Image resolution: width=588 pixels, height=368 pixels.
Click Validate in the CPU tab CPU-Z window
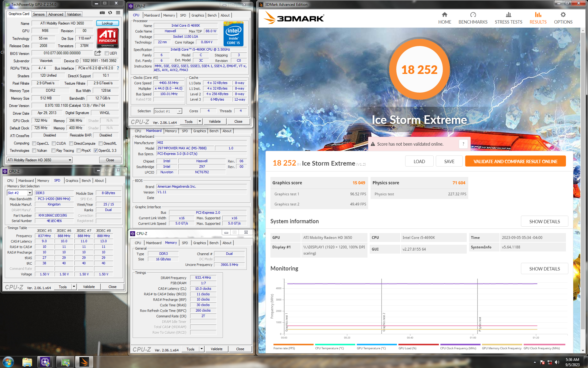[215, 121]
